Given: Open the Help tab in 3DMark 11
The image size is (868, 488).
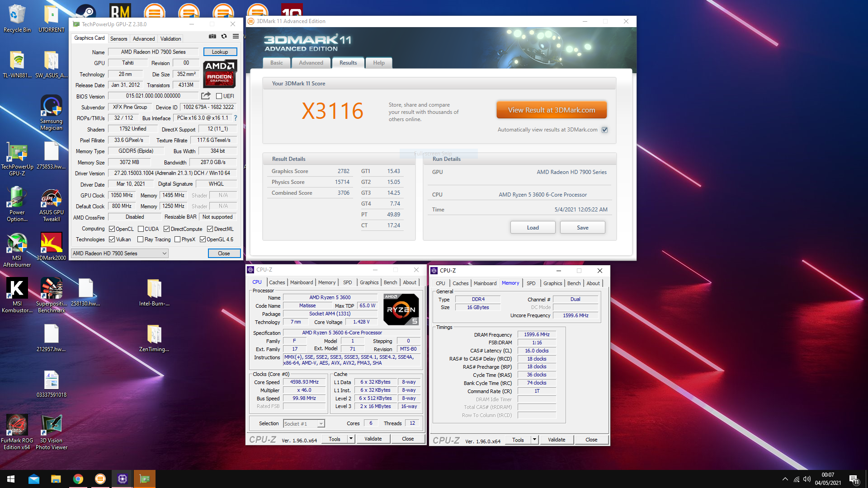Looking at the screenshot, I should (379, 63).
